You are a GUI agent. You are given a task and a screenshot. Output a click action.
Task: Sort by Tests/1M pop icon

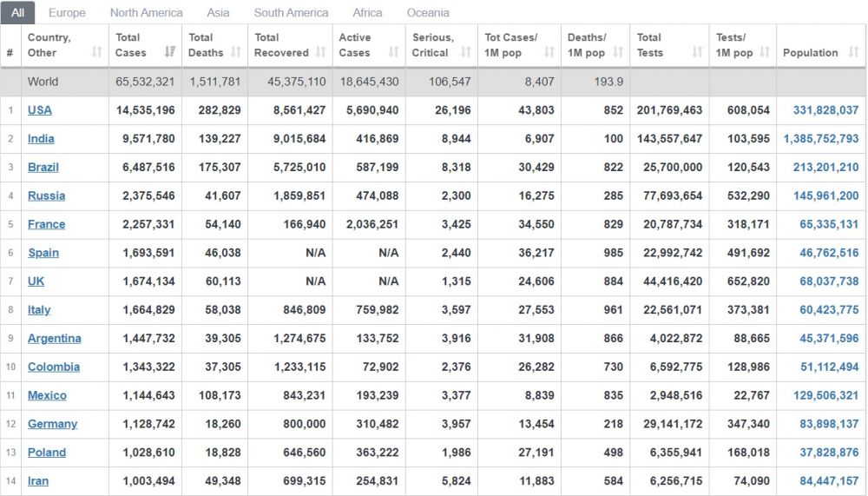pos(765,52)
